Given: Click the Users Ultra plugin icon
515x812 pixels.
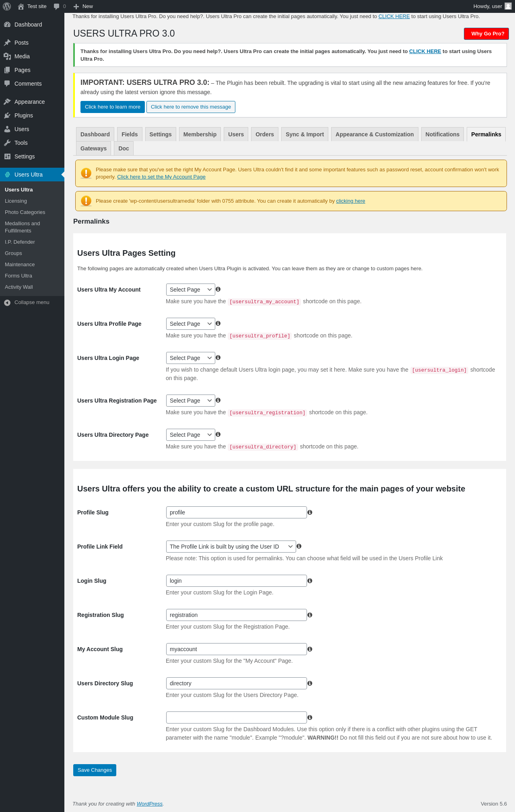Looking at the screenshot, I should 7,175.
